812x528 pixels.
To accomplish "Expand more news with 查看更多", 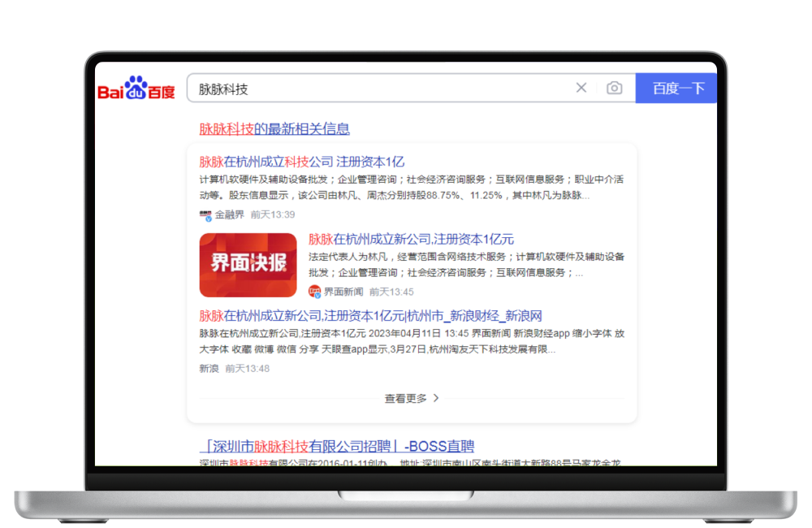I will pyautogui.click(x=406, y=398).
